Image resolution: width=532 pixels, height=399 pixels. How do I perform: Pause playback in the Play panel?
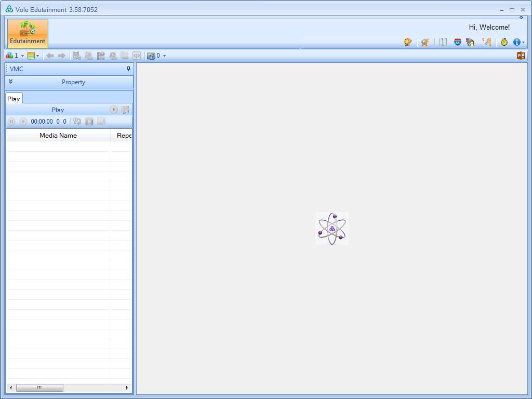tap(11, 121)
